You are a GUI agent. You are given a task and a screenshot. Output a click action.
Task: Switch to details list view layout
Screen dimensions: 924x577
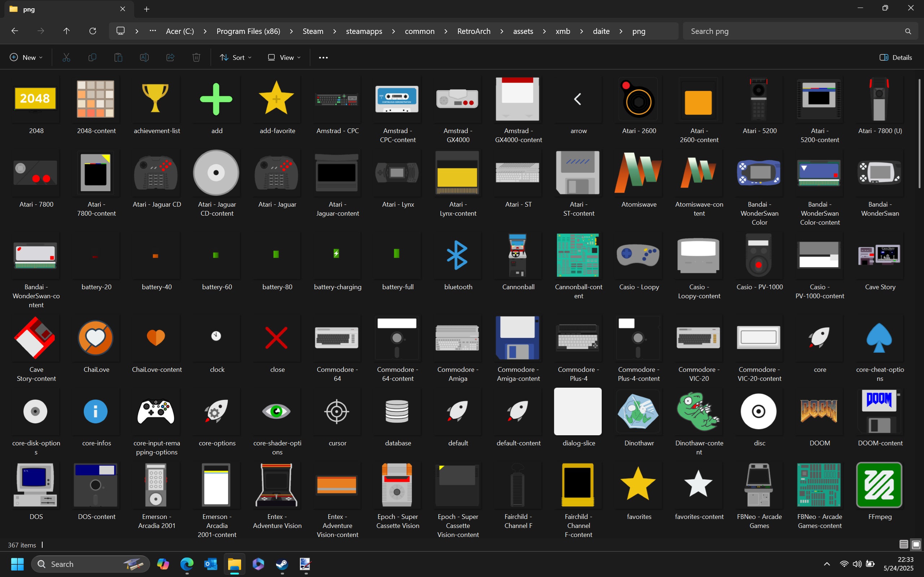903,545
